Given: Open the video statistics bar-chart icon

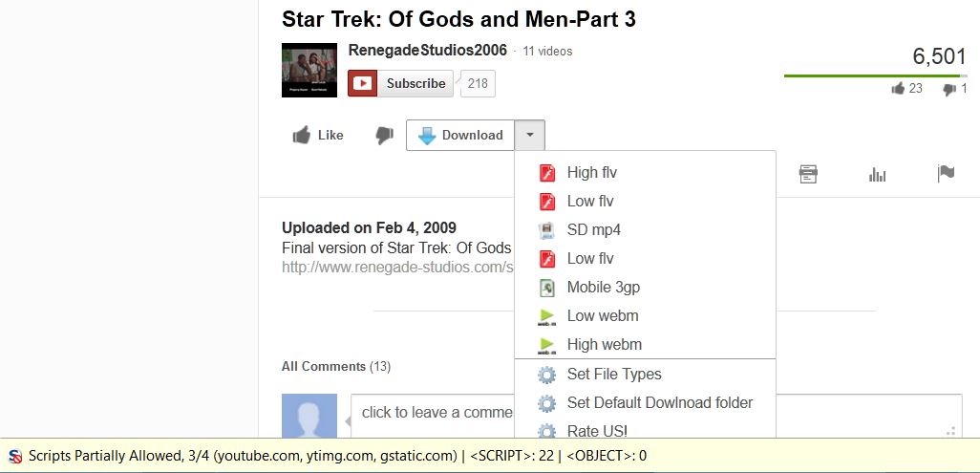Looking at the screenshot, I should pos(877,175).
